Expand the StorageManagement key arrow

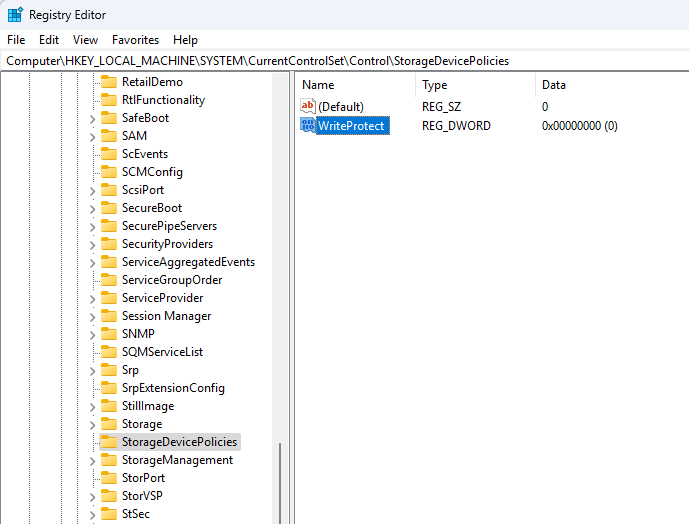[92, 460]
